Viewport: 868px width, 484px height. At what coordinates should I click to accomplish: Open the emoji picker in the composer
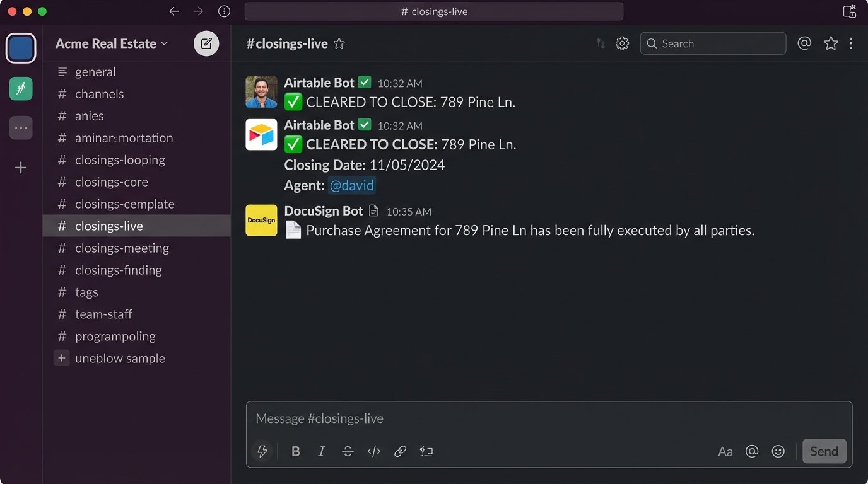click(778, 451)
